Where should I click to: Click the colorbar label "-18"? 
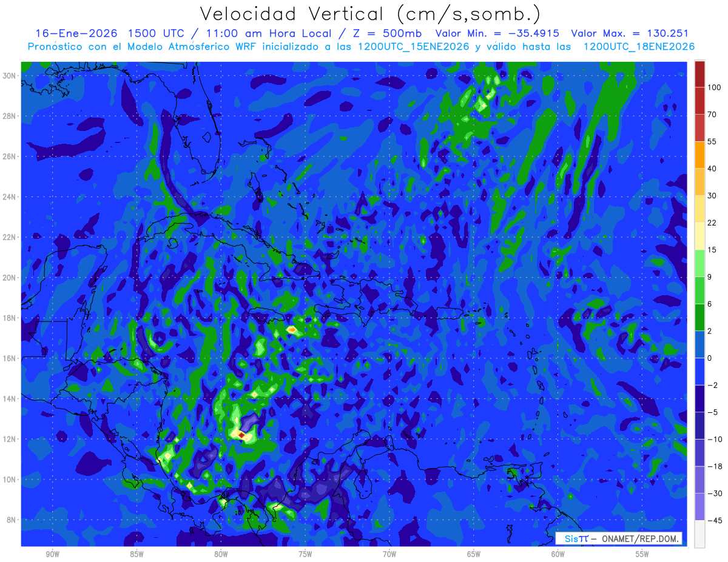(714, 466)
